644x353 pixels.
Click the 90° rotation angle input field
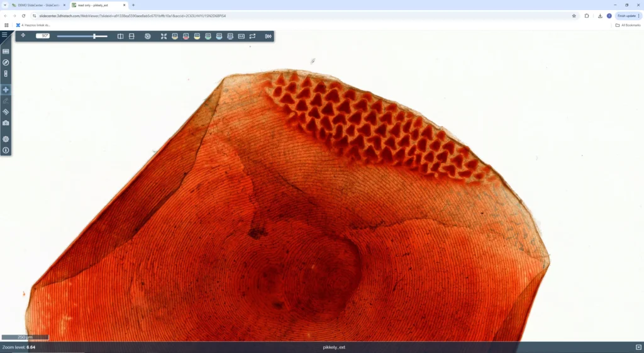coord(43,36)
